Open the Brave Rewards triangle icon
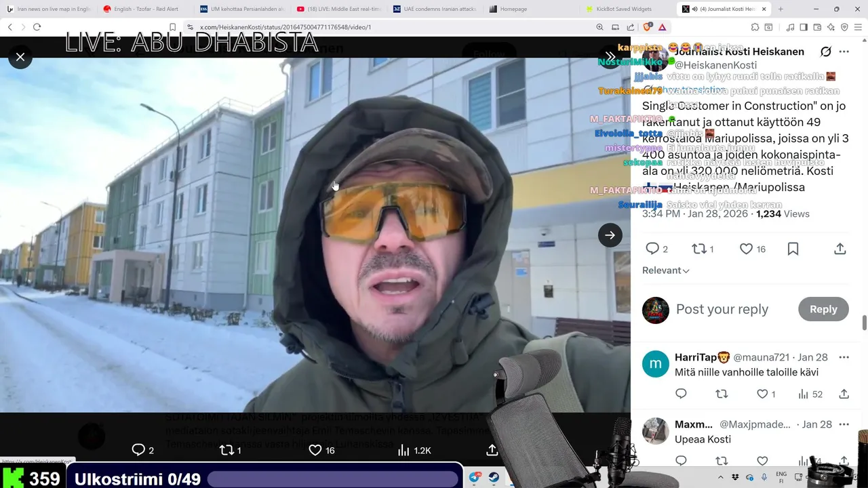The width and height of the screenshot is (868, 488). point(662,27)
